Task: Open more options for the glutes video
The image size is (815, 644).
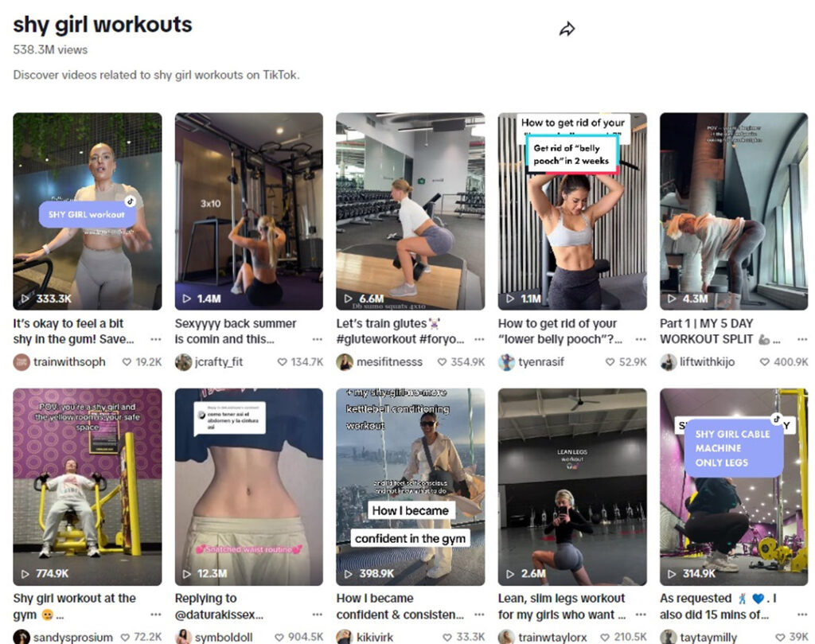Action: point(478,339)
